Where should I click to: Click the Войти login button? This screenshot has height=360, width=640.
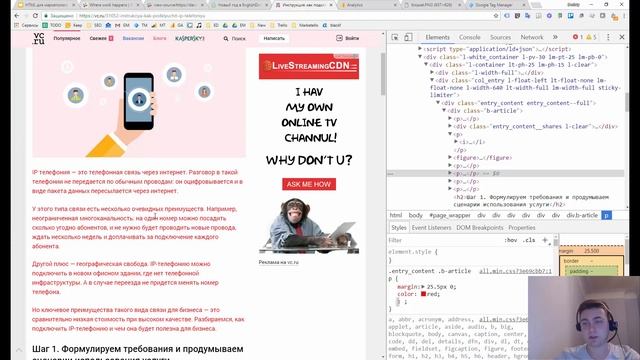point(347,38)
